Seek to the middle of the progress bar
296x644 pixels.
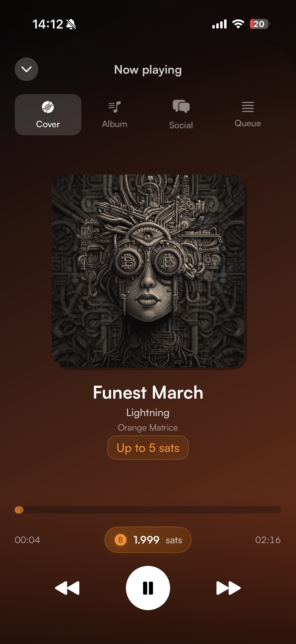point(148,510)
